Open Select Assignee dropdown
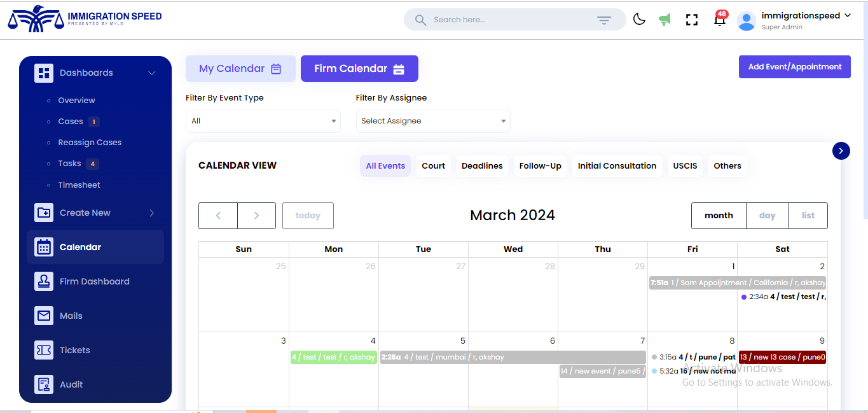The height and width of the screenshot is (413, 868). click(x=433, y=121)
